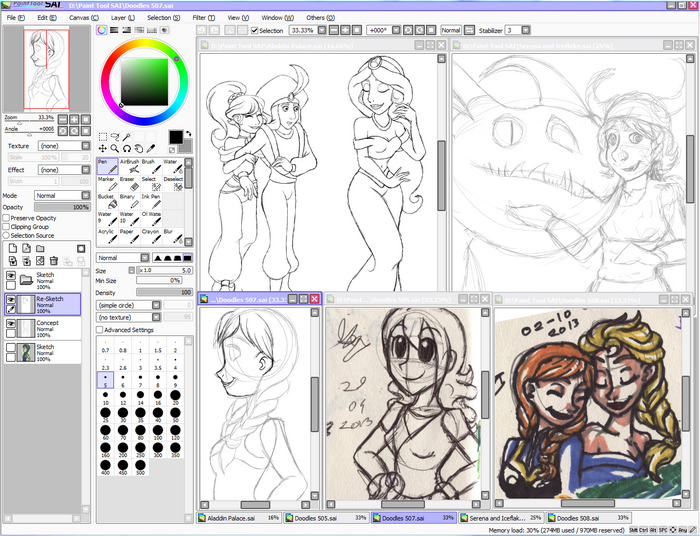Choose the Crayon brush
The image size is (700, 536).
pyautogui.click(x=151, y=237)
